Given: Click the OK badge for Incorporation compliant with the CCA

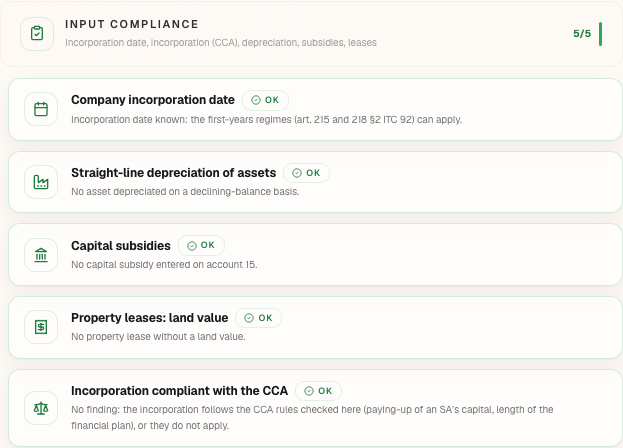Looking at the screenshot, I should 318,391.
